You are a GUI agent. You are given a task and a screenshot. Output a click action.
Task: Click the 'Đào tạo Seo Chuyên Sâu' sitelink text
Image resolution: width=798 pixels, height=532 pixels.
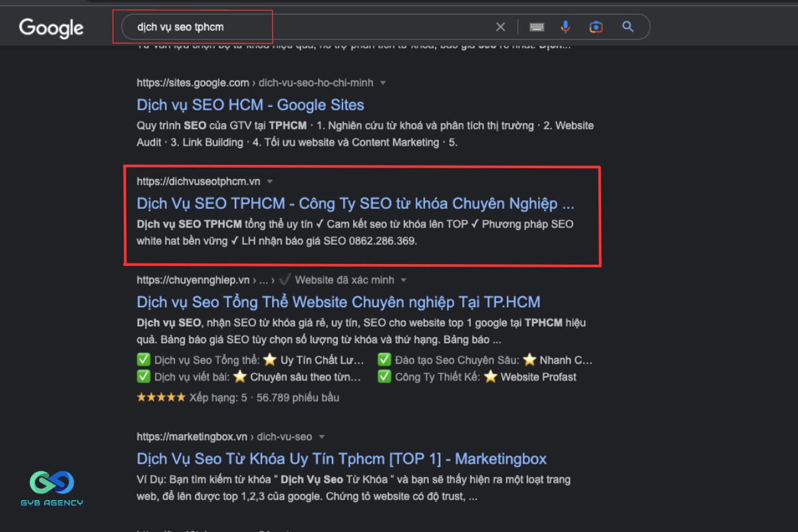tap(456, 360)
